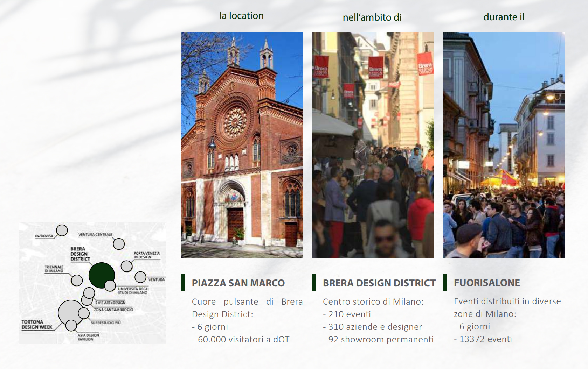The height and width of the screenshot is (369, 588).
Task: Click the IN/BOVISA map label
Action: [44, 236]
